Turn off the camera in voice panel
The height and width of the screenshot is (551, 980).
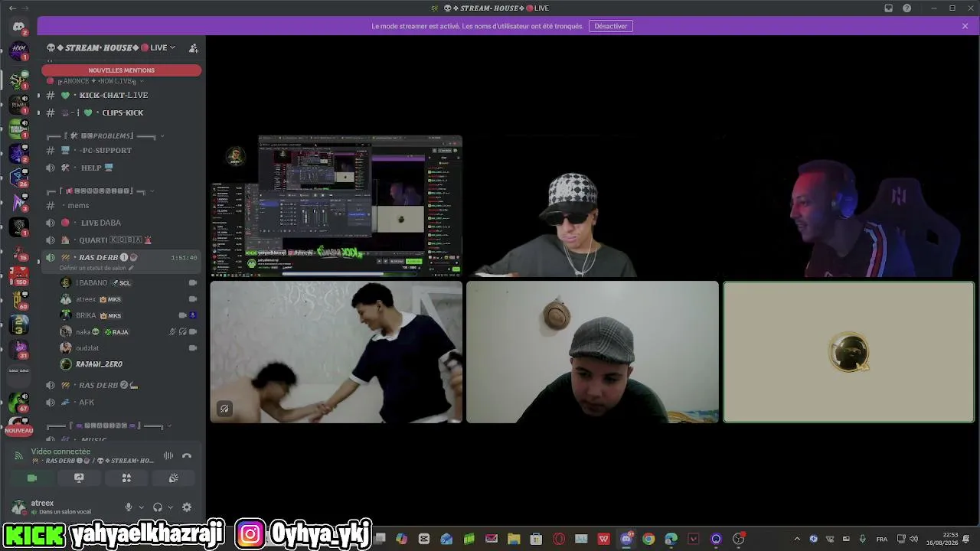point(32,478)
